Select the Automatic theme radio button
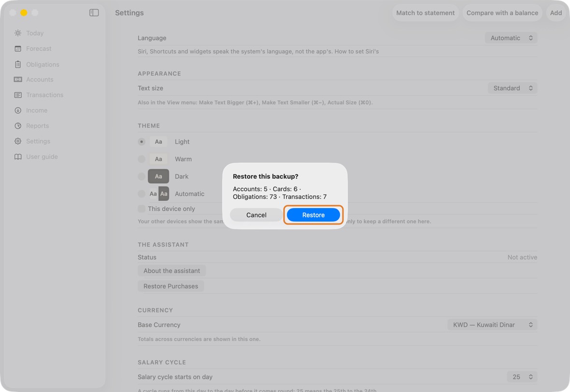 click(x=142, y=194)
